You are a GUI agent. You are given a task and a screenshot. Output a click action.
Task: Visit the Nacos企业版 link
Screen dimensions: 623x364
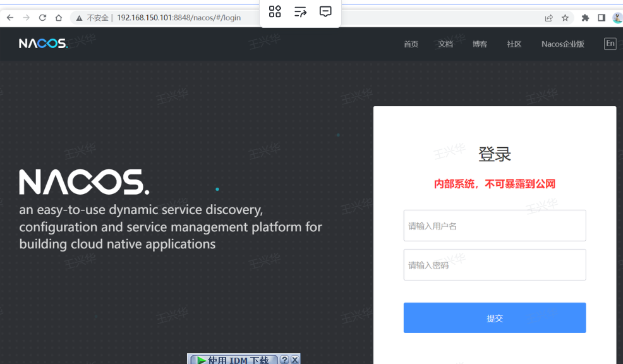tap(562, 44)
